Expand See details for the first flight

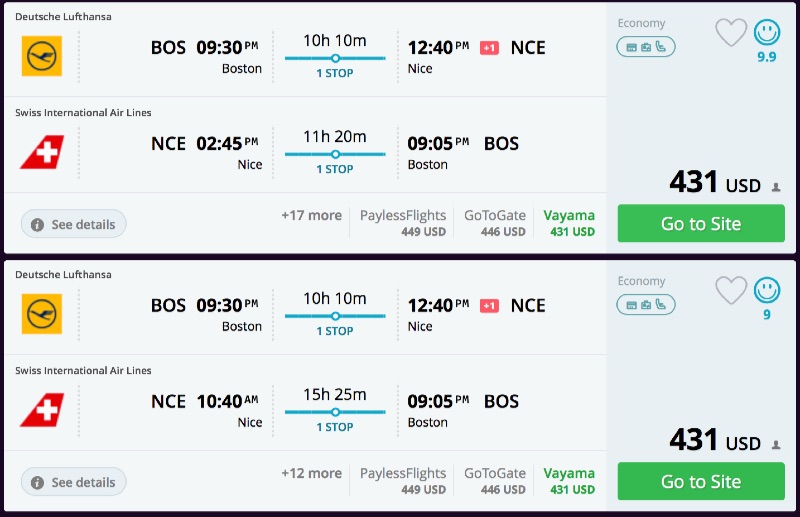click(73, 224)
